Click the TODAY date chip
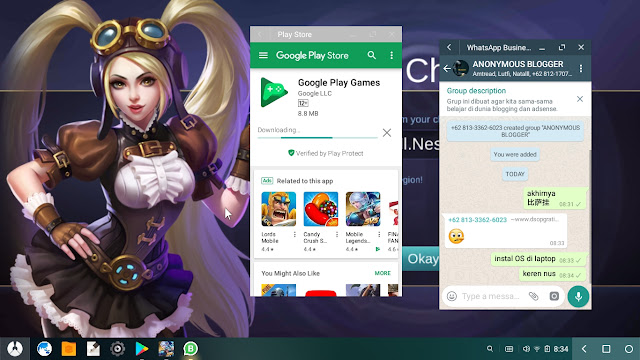 (x=515, y=174)
